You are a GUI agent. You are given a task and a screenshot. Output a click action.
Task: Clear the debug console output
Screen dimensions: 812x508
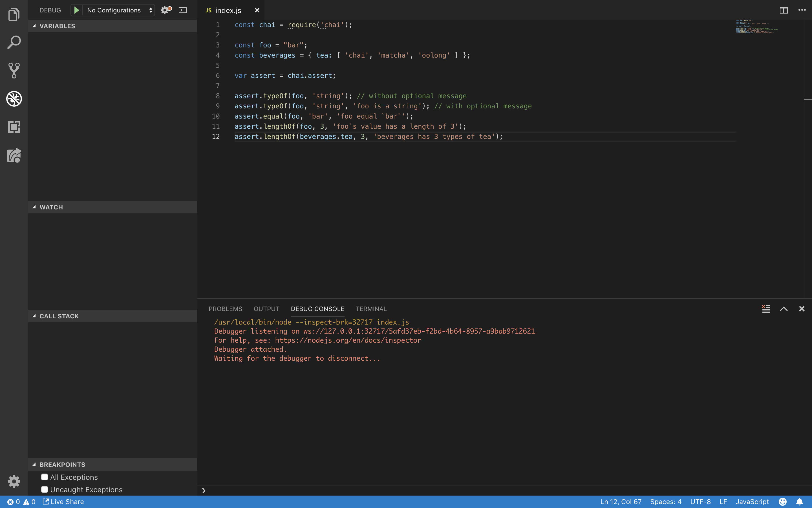(766, 309)
